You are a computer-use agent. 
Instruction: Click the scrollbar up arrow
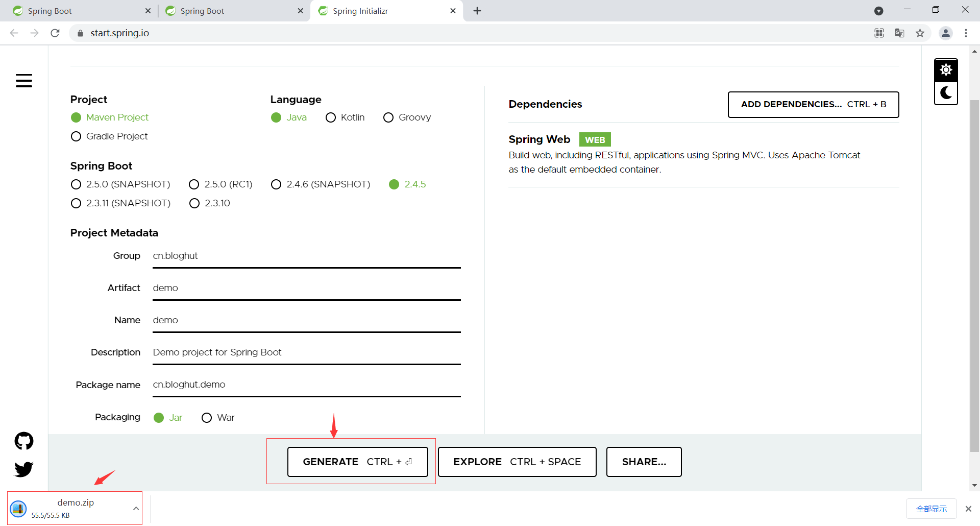click(x=974, y=51)
